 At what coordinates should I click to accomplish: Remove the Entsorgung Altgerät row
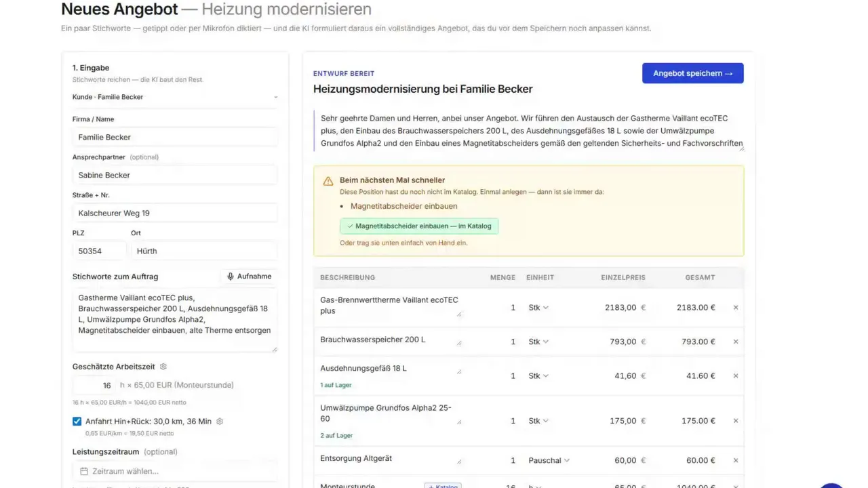[x=736, y=460]
